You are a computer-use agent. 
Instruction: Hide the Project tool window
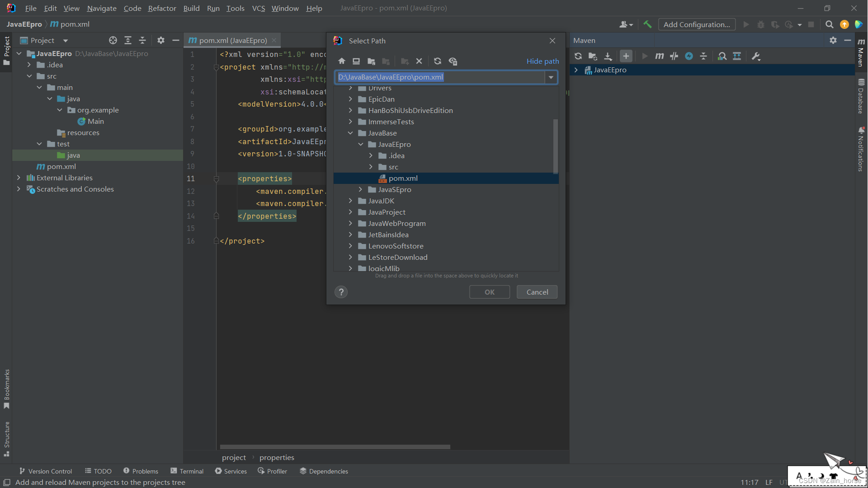pyautogui.click(x=176, y=40)
